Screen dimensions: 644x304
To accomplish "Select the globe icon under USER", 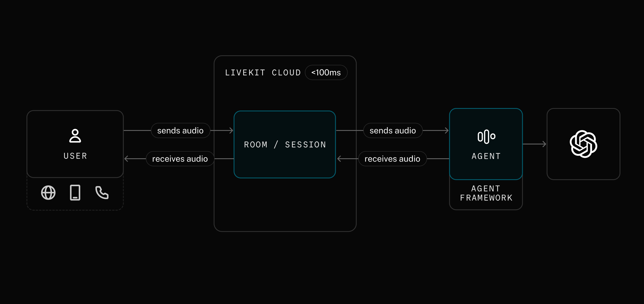I will pos(48,193).
